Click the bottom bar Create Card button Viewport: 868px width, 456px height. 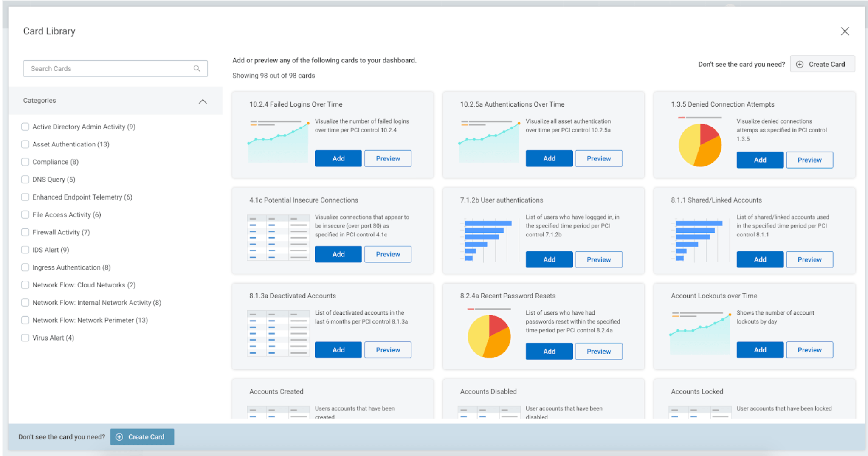(x=142, y=437)
